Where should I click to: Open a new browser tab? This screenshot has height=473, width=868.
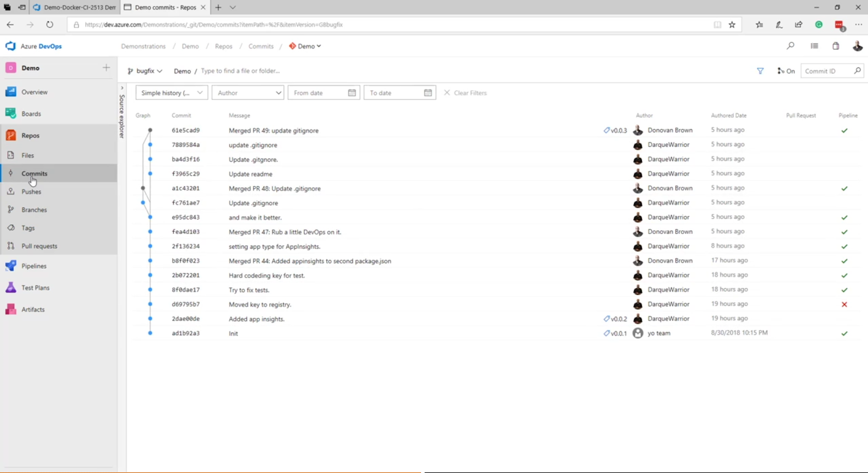tap(218, 8)
